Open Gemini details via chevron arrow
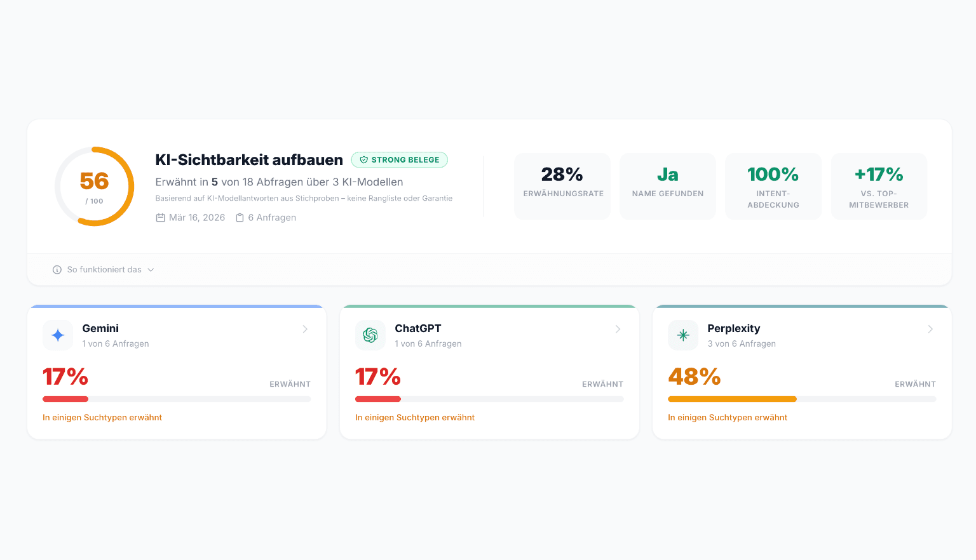The width and height of the screenshot is (976, 560). [305, 329]
